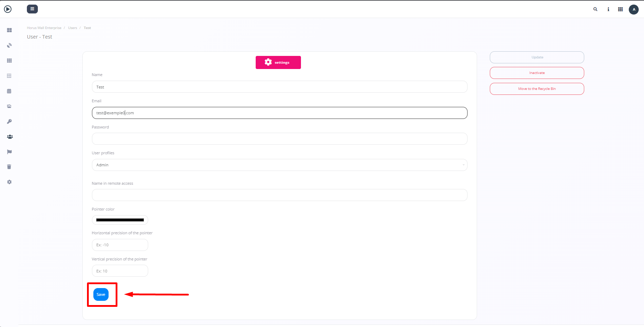Click the Save button

[101, 294]
